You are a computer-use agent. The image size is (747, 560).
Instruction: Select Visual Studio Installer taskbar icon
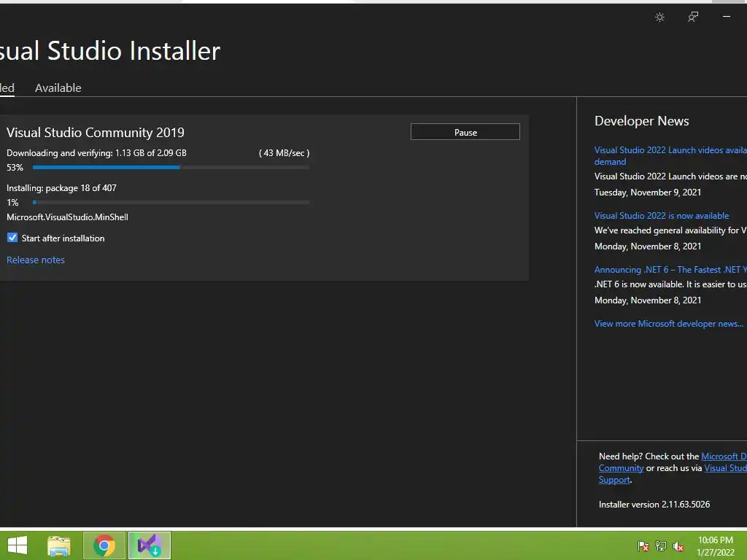149,545
